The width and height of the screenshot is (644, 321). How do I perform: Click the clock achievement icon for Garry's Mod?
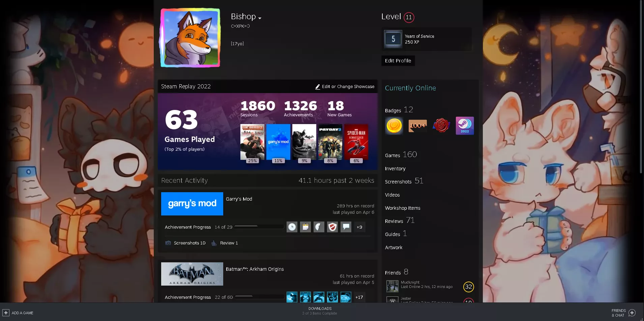click(x=292, y=227)
